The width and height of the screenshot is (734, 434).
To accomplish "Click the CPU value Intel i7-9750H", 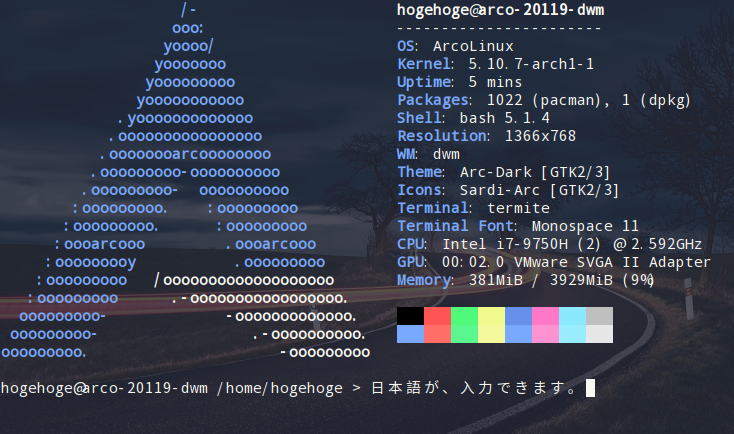I will pyautogui.click(x=506, y=244).
